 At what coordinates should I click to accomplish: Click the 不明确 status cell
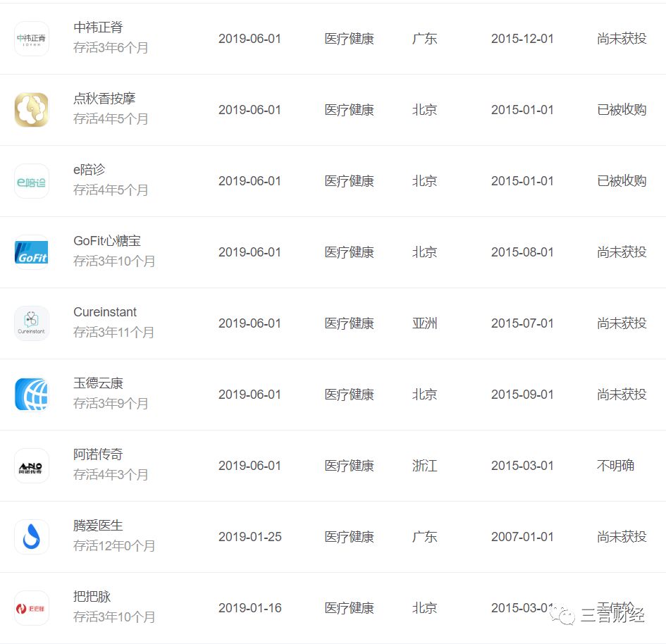click(615, 466)
